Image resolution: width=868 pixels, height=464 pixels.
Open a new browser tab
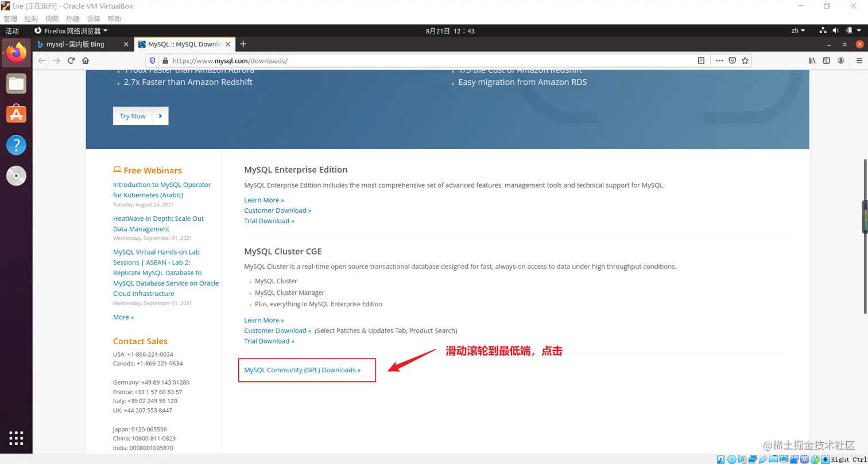coord(243,44)
